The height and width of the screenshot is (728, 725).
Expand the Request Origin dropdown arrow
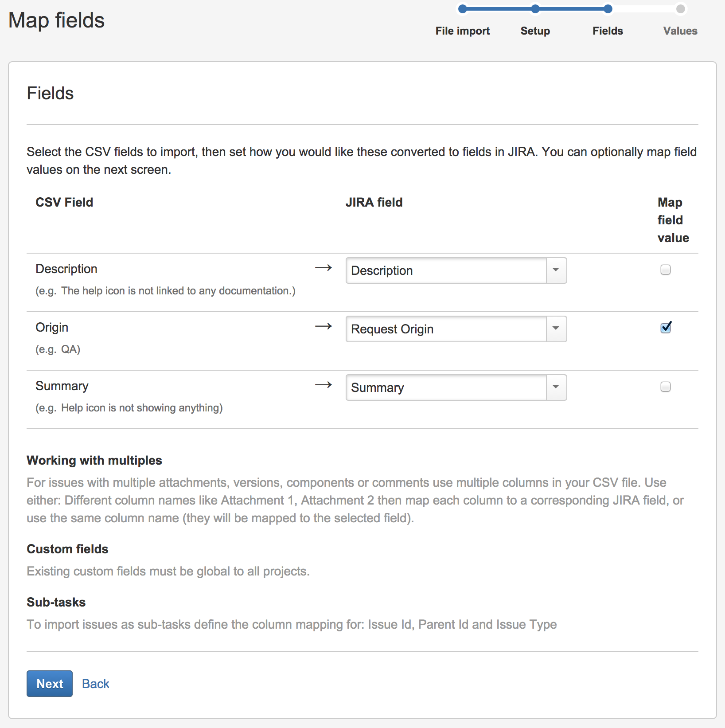click(x=556, y=329)
